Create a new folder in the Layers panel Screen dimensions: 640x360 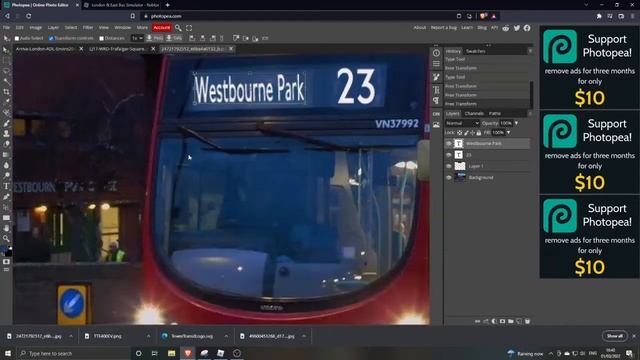pos(511,321)
